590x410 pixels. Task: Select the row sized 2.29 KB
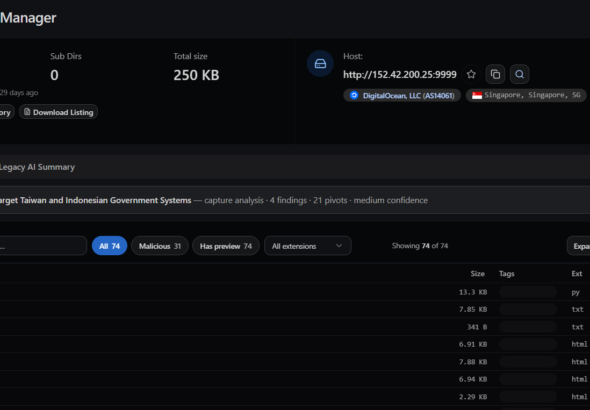point(295,396)
